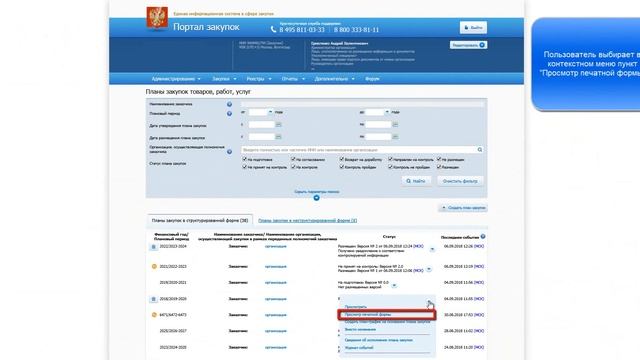Image resolution: width=640 pixels, height=360 pixels.
Task: Toggle На размещении checkbox
Action: coord(439,159)
